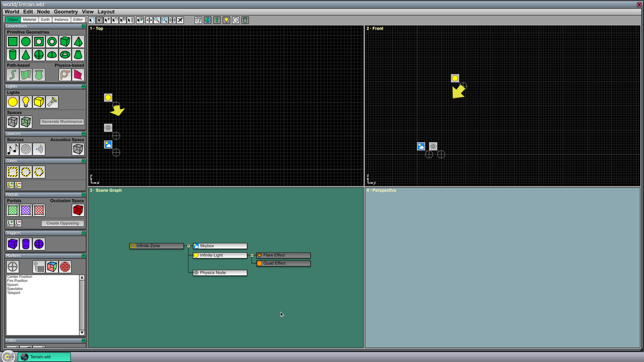
Task: Choose the green torus primitive geometry
Action: (65, 55)
